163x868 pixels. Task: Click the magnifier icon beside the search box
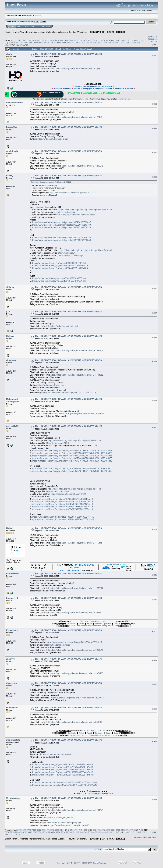coord(111,22)
